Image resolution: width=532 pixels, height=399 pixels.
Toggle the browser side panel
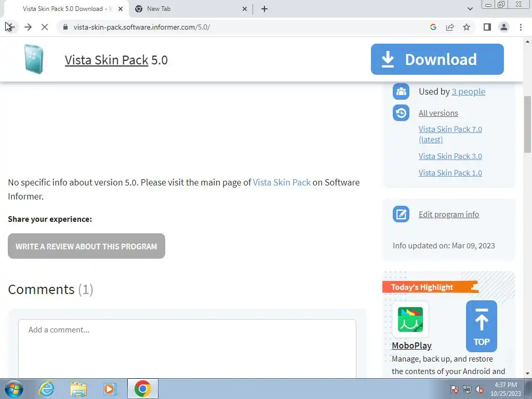tap(487, 27)
